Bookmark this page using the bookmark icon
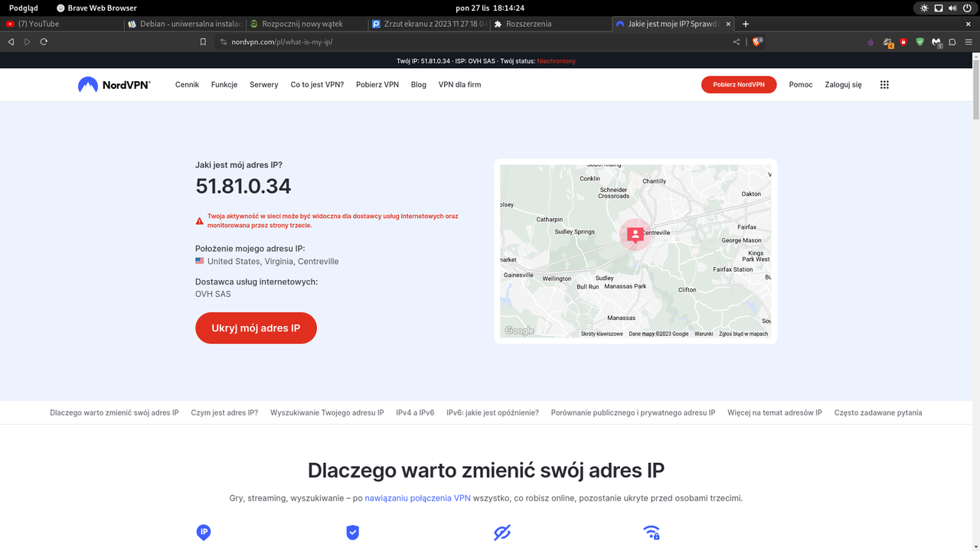Viewport: 980px width, 551px height. 203,42
